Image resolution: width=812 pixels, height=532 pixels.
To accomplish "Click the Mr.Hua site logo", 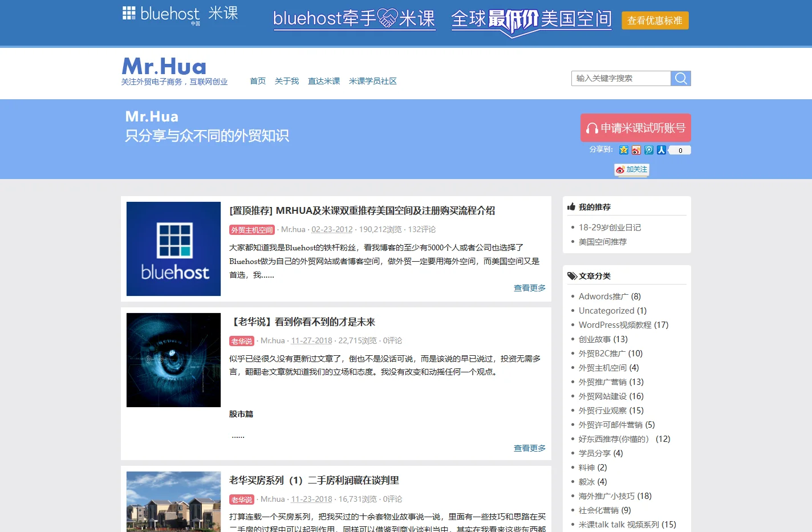I will click(x=164, y=66).
